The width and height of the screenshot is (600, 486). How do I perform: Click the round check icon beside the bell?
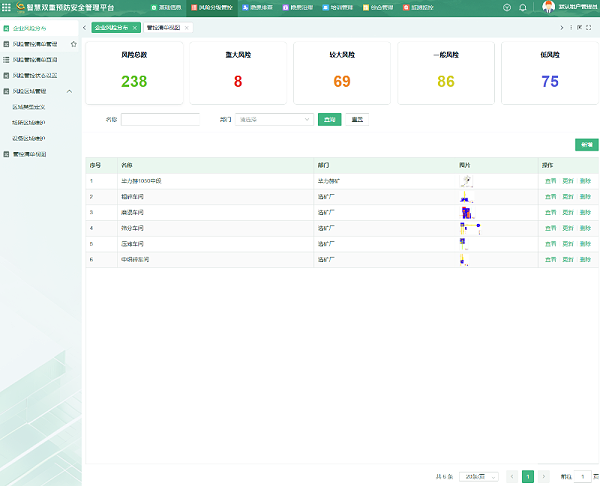(x=507, y=8)
